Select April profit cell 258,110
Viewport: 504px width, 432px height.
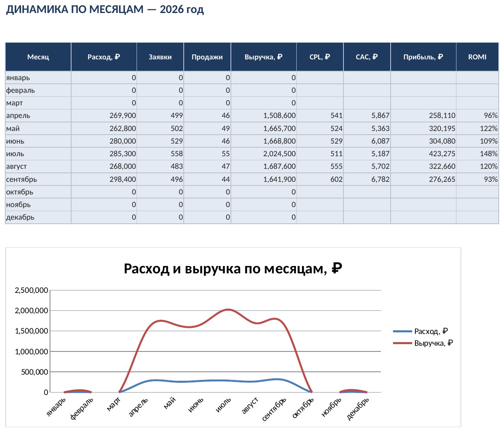[x=424, y=116]
